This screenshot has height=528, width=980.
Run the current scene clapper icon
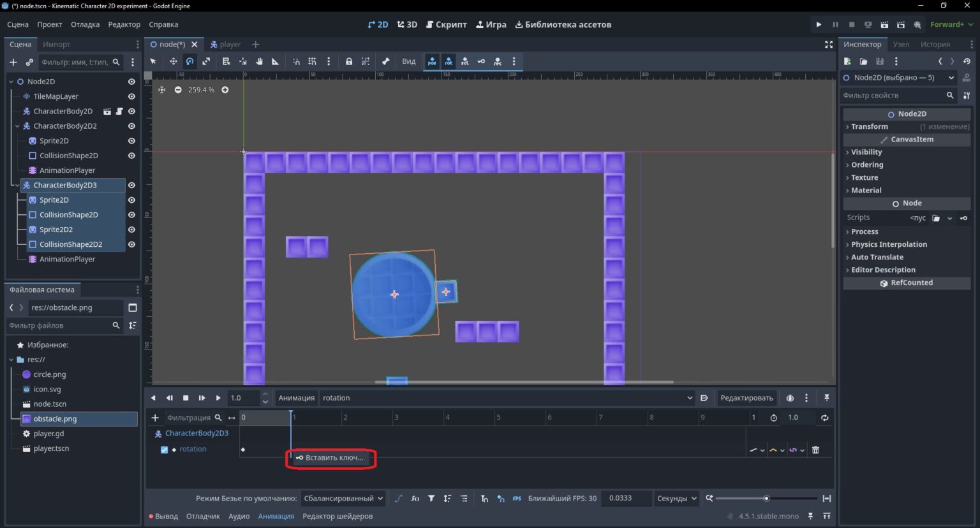point(884,24)
